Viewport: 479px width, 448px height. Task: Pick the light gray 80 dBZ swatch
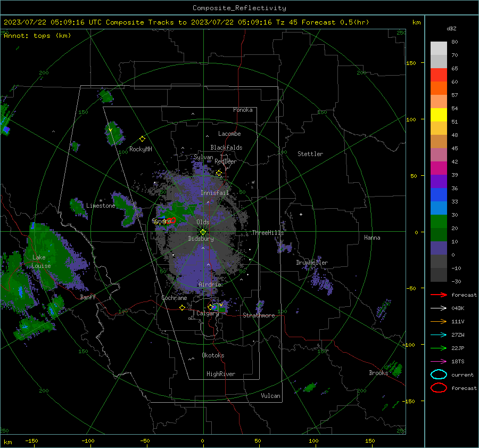tap(439, 48)
